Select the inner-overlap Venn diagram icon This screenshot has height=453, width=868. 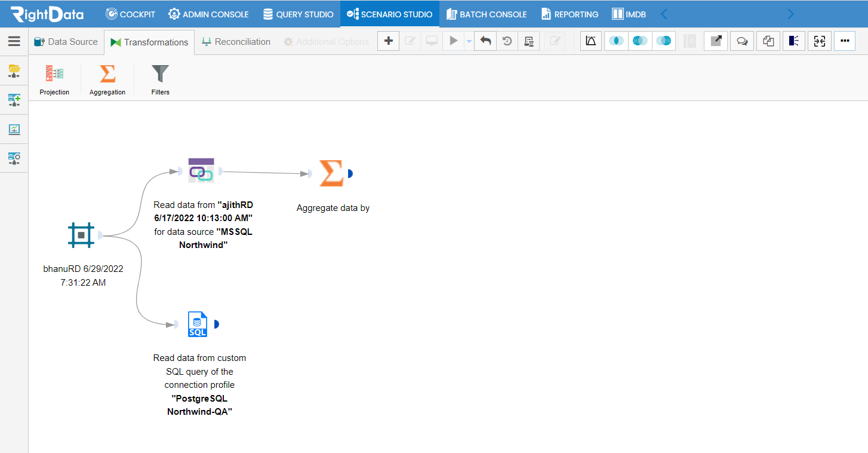coord(616,41)
